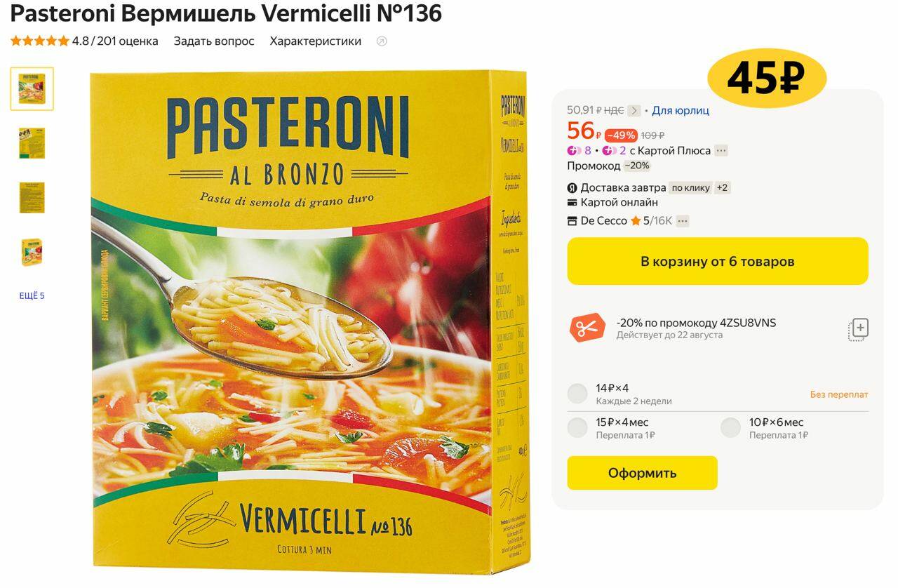Click the card icon beside Картой онлайн

572,203
